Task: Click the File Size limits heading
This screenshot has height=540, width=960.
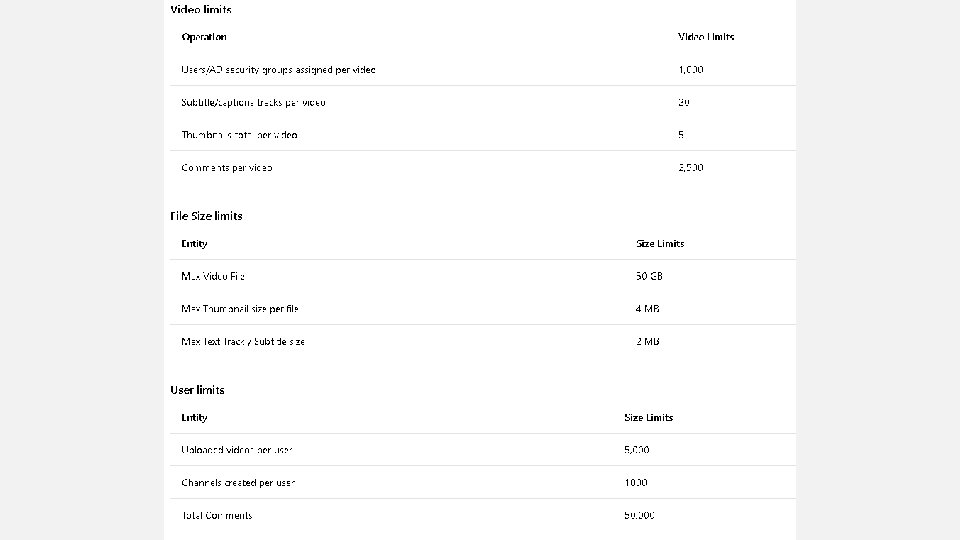Action: tap(206, 216)
